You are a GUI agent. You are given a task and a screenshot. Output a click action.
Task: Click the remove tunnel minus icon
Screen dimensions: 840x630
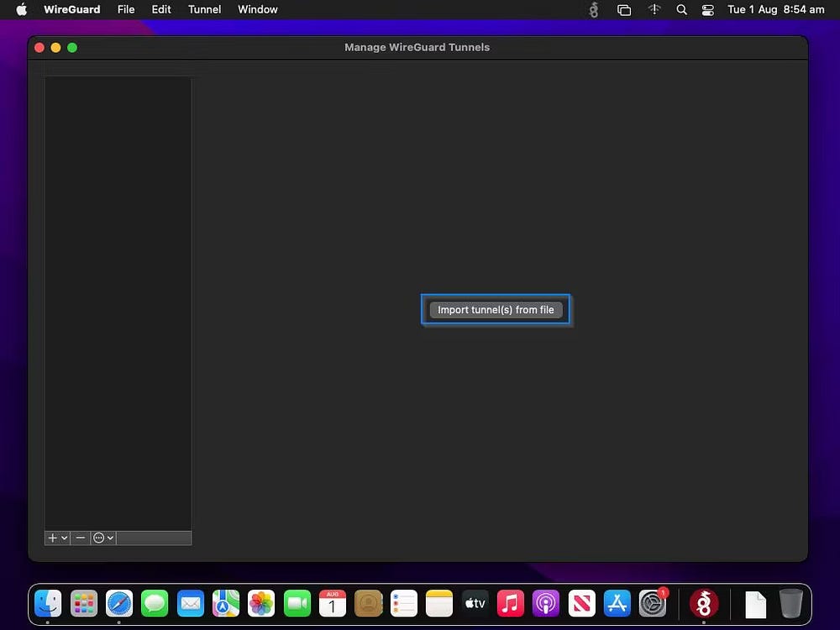81,538
